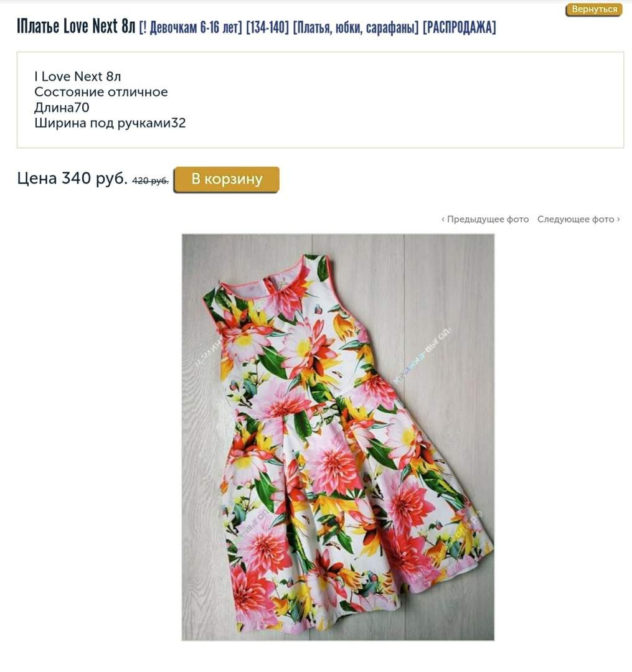Click the right chevron after Следующее фото
Viewport: 632px width, 672px height.
(618, 220)
